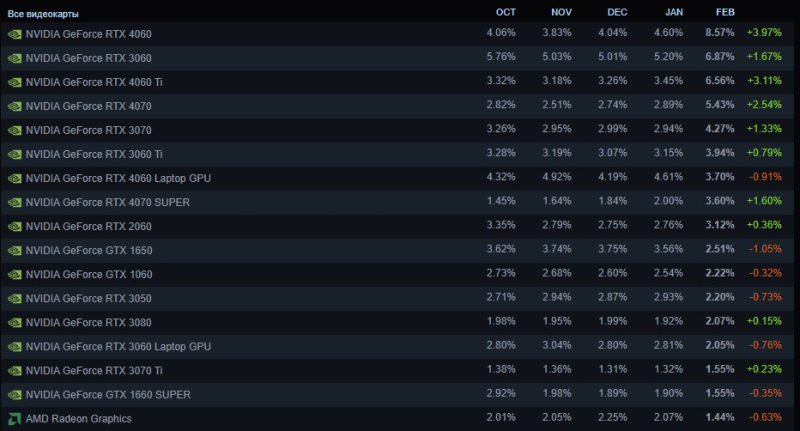Click the AMD logo beside Radeon Graphics
Image resolution: width=800 pixels, height=431 pixels.
click(14, 418)
